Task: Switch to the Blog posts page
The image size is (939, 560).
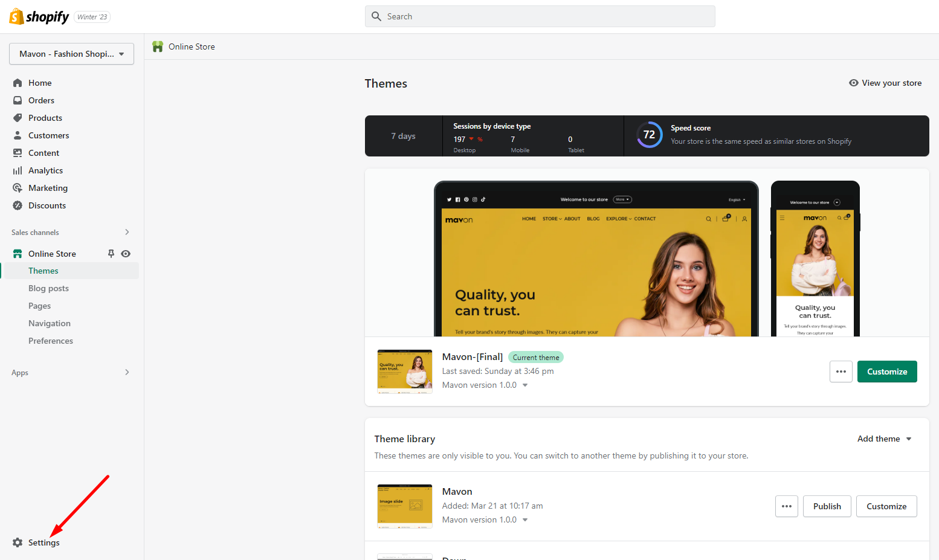Action: [x=48, y=288]
